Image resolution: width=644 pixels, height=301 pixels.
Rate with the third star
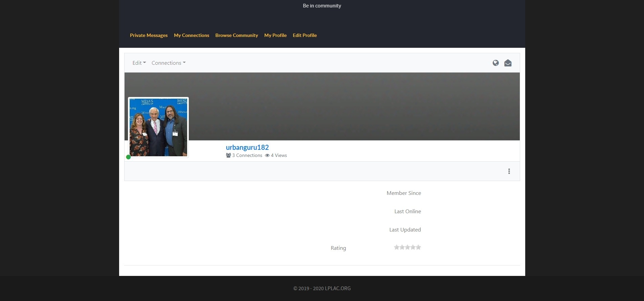(x=407, y=247)
